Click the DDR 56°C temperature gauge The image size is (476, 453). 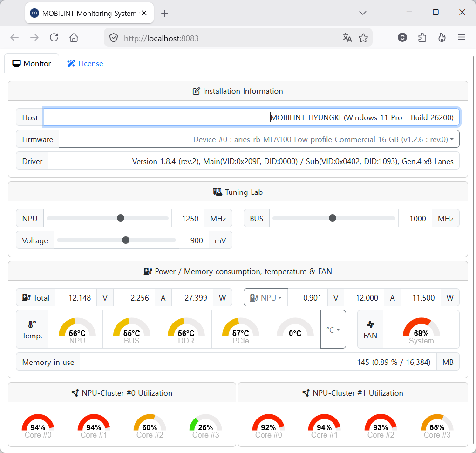[186, 330]
